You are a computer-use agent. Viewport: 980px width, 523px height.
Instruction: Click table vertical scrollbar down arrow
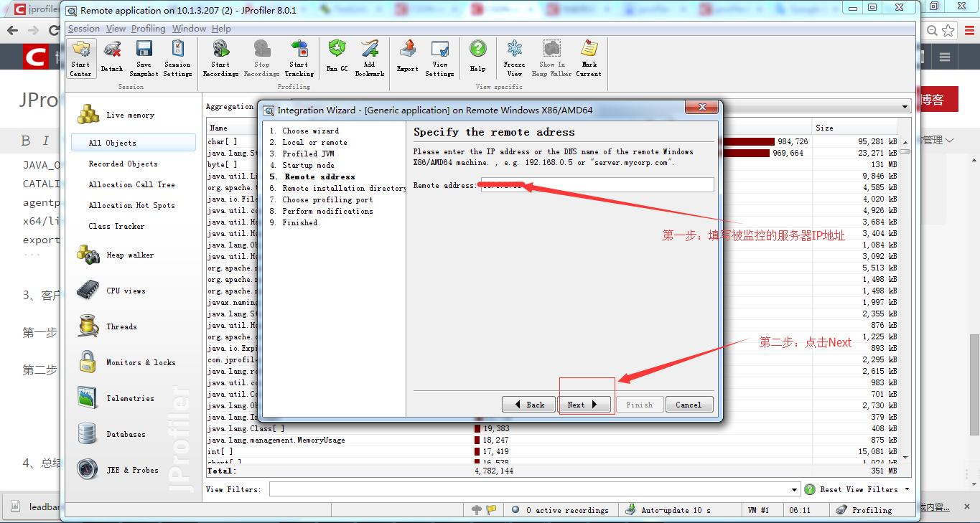pyautogui.click(x=905, y=457)
